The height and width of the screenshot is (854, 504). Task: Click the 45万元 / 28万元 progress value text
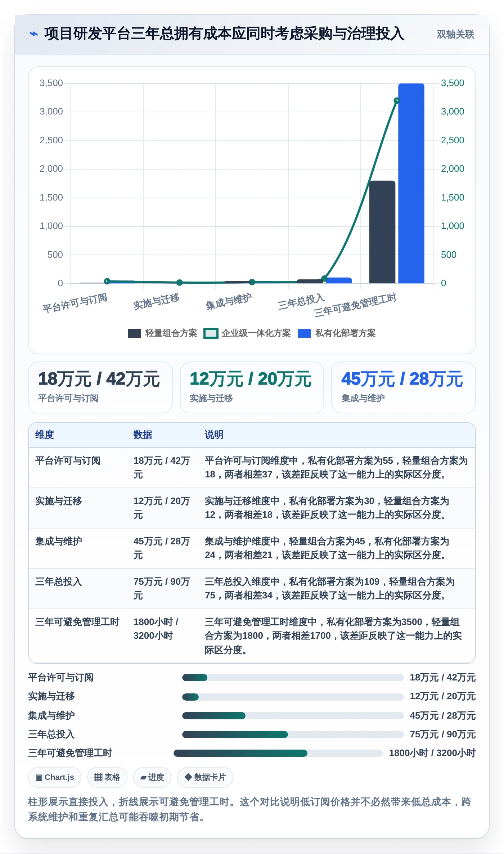tap(443, 715)
